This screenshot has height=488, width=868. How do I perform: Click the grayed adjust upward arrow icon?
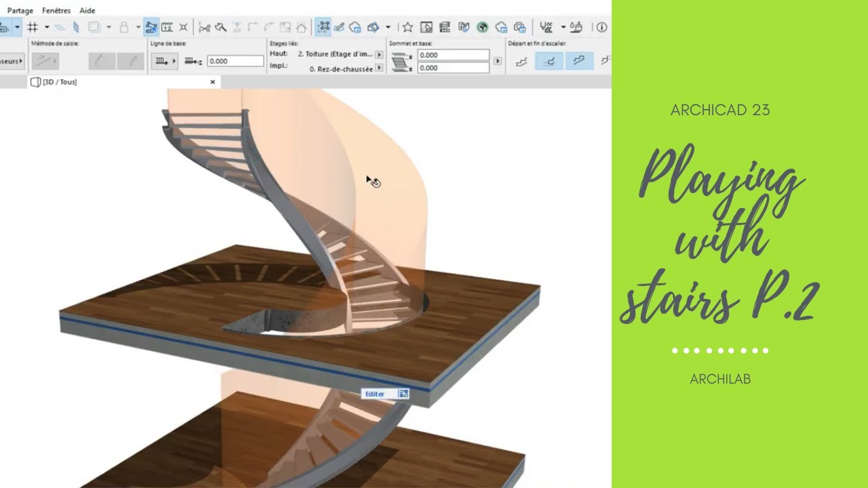pos(237,27)
